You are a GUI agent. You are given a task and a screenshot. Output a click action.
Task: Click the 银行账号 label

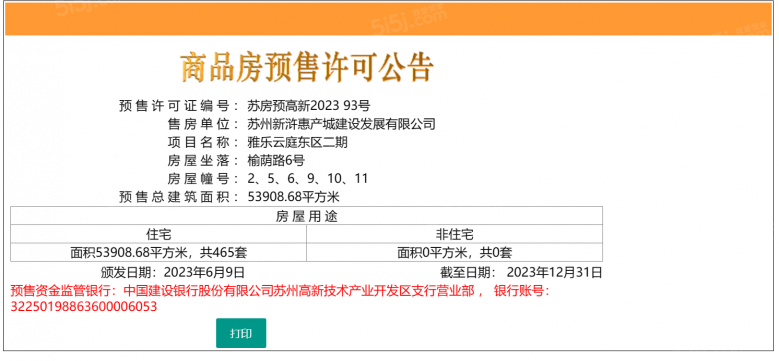point(522,290)
